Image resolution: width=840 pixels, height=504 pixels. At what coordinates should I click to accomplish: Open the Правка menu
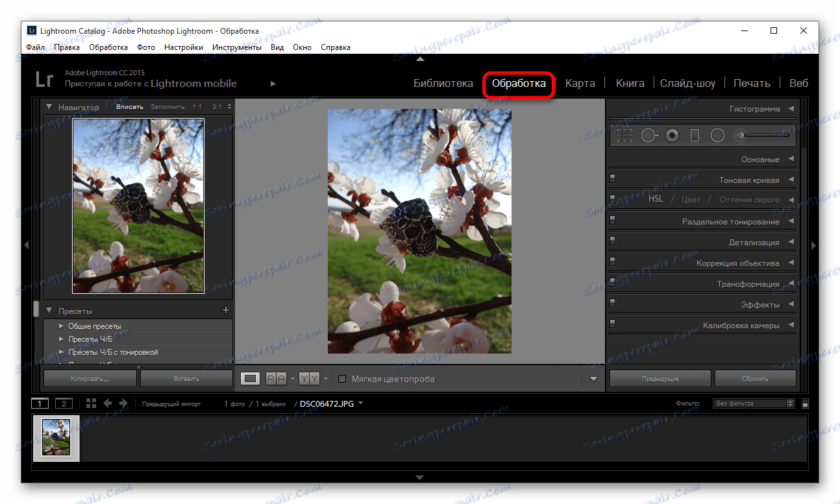click(x=67, y=47)
